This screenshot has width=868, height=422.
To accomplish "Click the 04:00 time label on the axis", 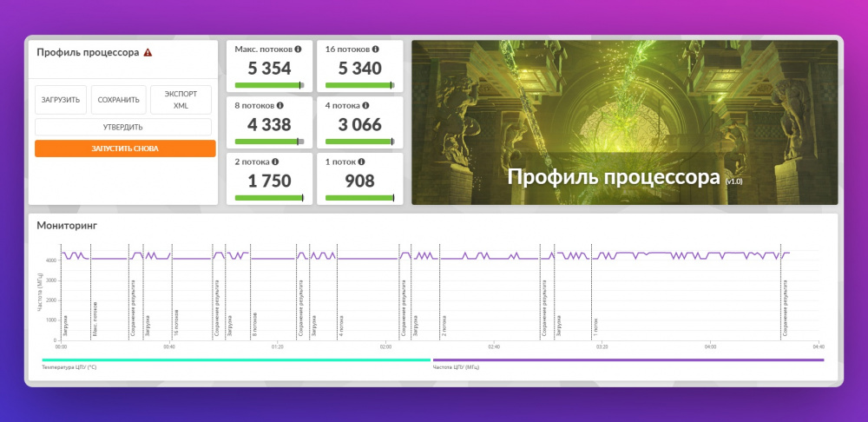I will point(710,347).
